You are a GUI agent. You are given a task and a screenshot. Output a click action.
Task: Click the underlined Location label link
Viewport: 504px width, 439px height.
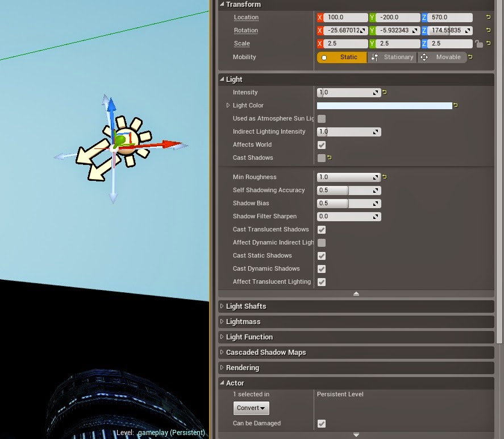pyautogui.click(x=246, y=17)
